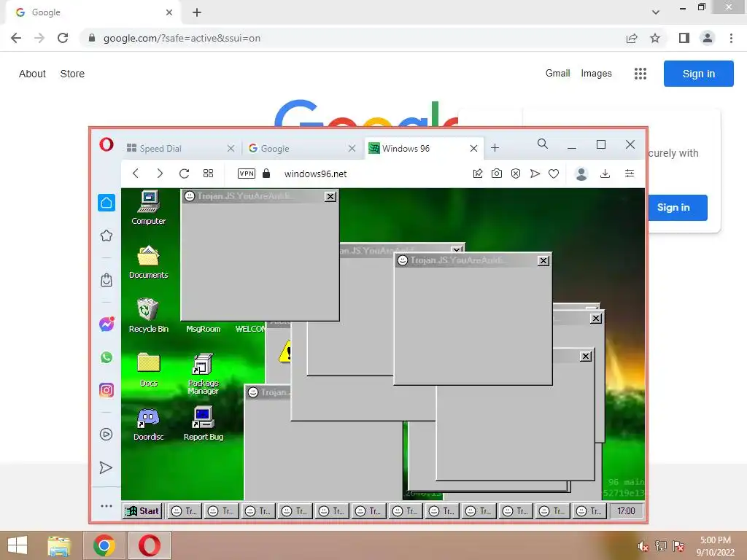Reload the page in Chrome
This screenshot has width=747, height=560.
(63, 38)
